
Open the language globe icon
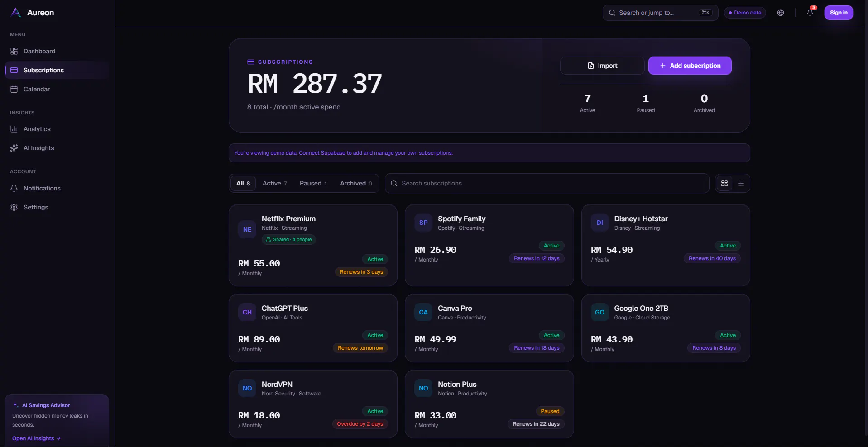(781, 13)
